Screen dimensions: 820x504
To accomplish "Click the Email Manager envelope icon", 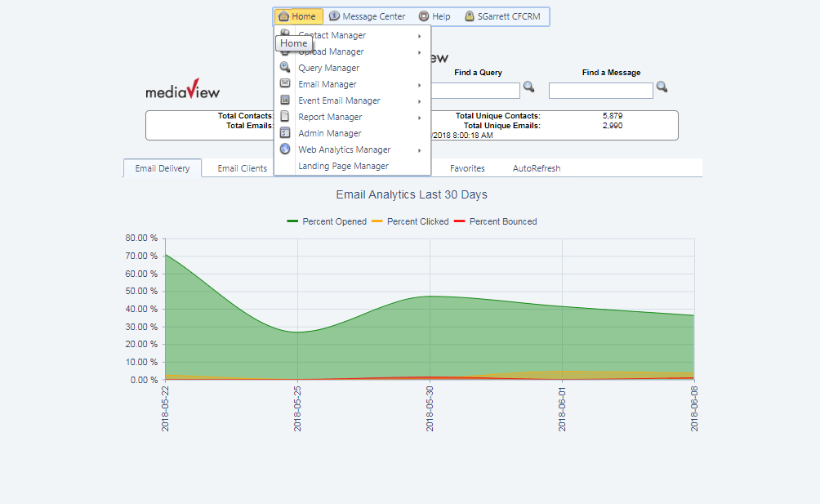I will point(285,83).
